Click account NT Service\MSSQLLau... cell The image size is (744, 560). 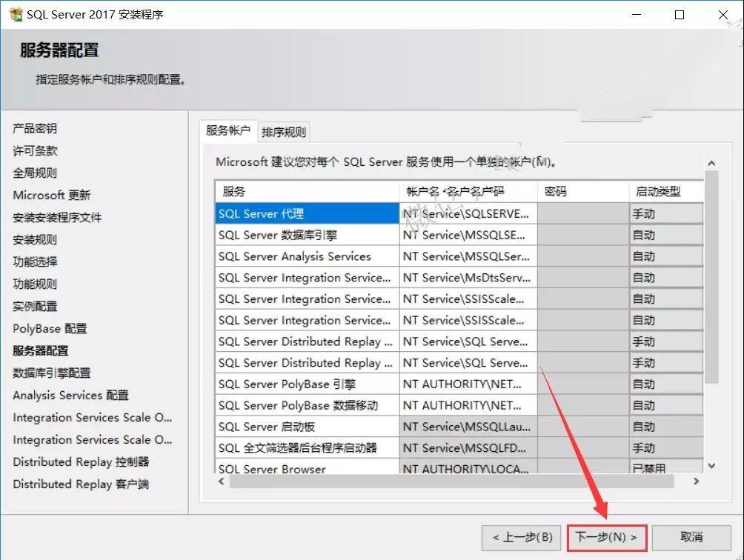[468, 427]
